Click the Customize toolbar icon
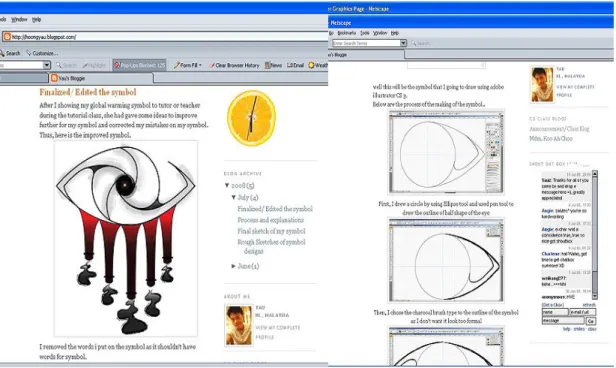Viewport: 616px width, 368px height. coord(28,53)
